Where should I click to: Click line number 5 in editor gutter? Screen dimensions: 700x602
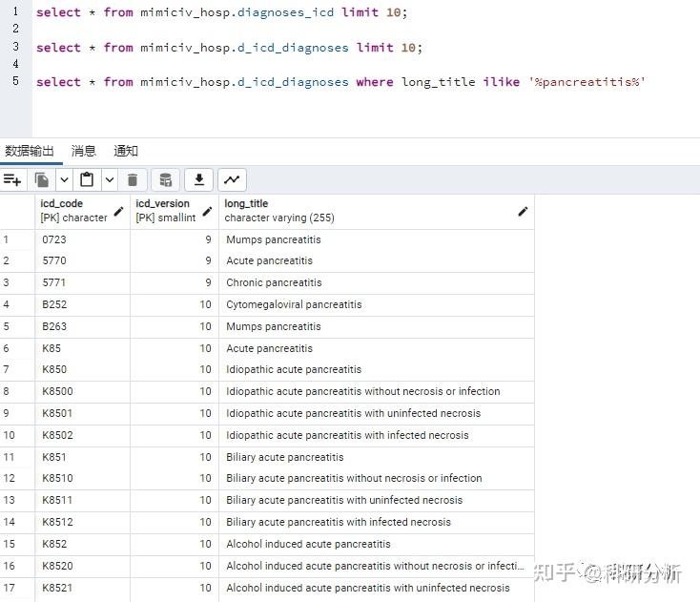coord(15,81)
